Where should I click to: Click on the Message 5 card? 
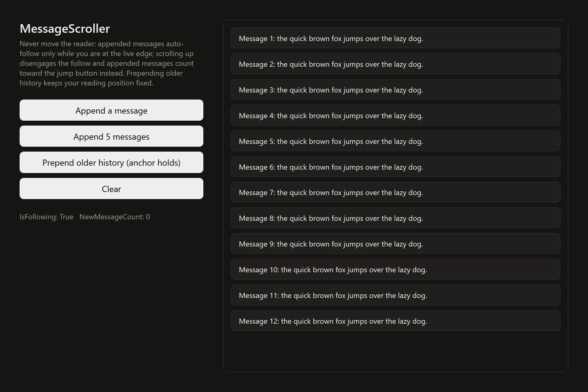coord(396,141)
